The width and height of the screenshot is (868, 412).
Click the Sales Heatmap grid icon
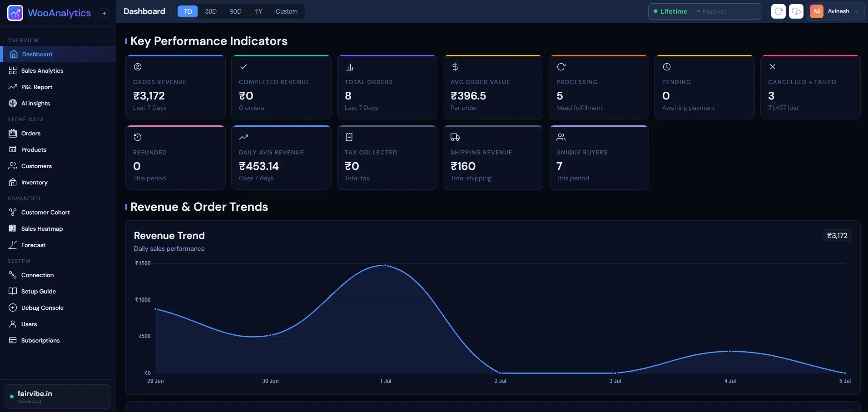pyautogui.click(x=13, y=228)
